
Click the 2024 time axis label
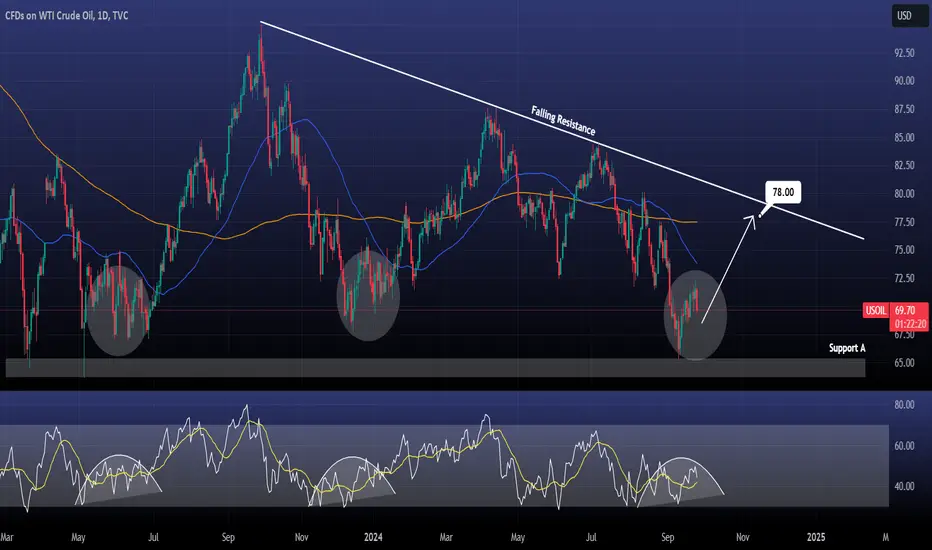click(373, 538)
